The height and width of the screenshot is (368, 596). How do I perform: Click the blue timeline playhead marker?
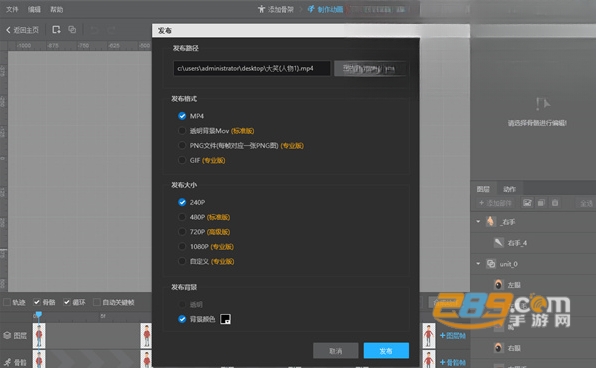coord(38,316)
